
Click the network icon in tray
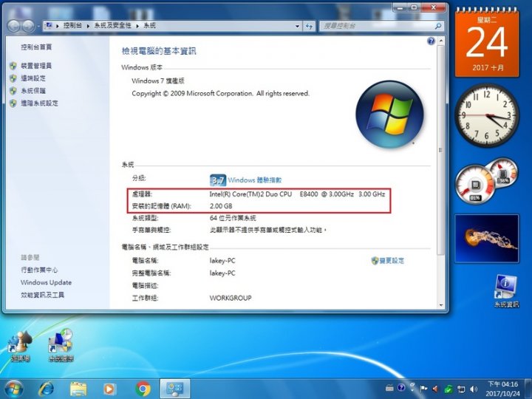pos(461,389)
